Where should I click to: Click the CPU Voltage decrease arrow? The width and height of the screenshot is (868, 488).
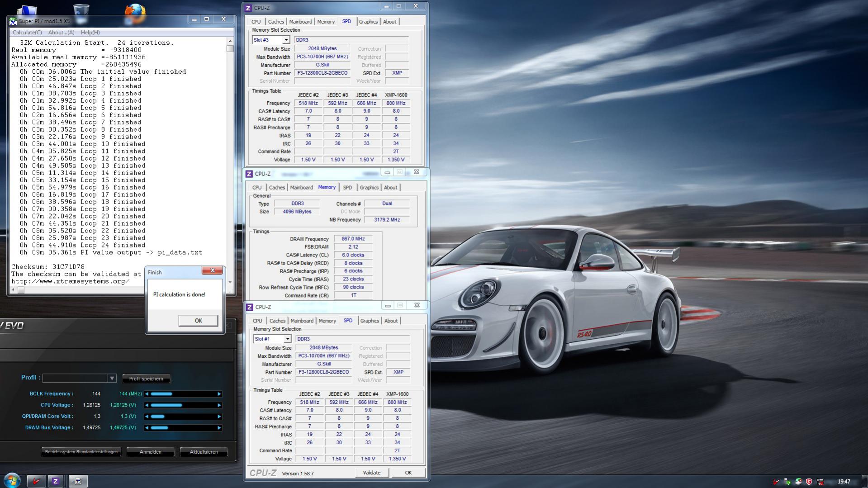(x=147, y=405)
